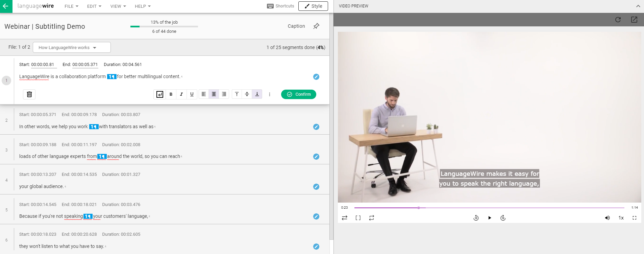Open the How LanguageWire works file dropdown

coord(72,47)
